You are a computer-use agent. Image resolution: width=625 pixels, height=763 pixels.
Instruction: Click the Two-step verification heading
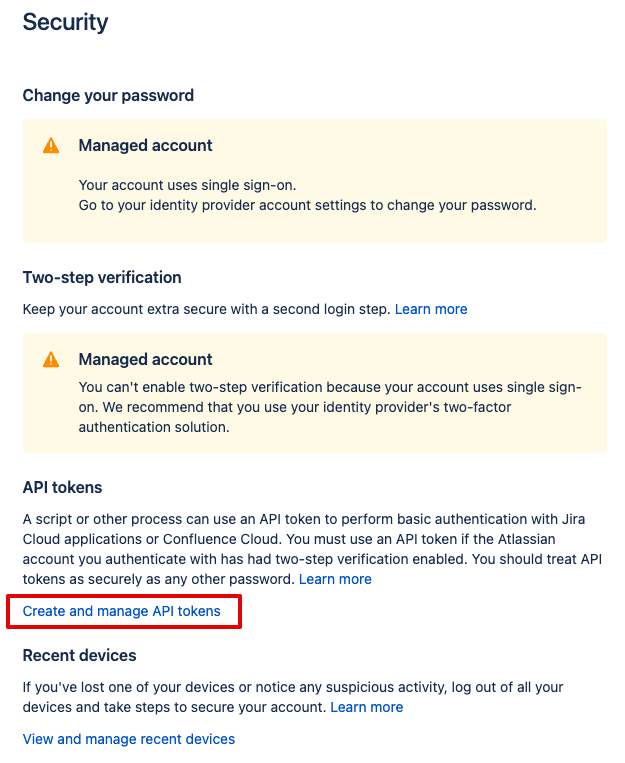click(102, 277)
